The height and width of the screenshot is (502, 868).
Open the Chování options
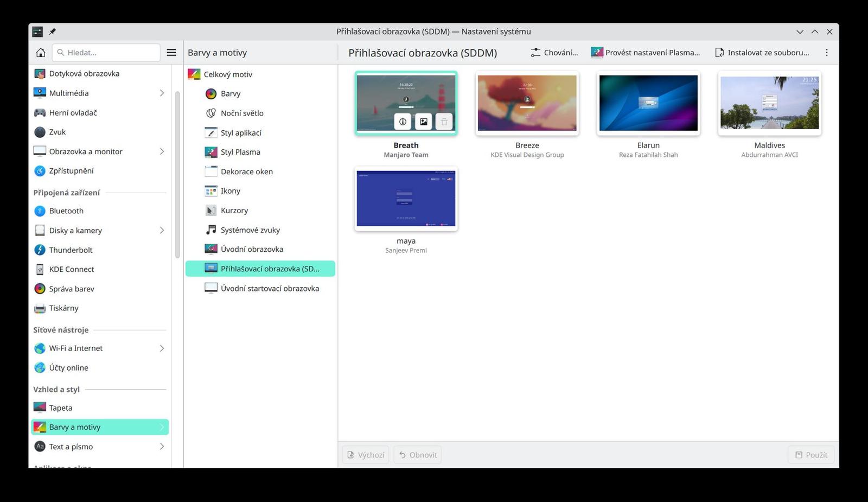pos(554,52)
